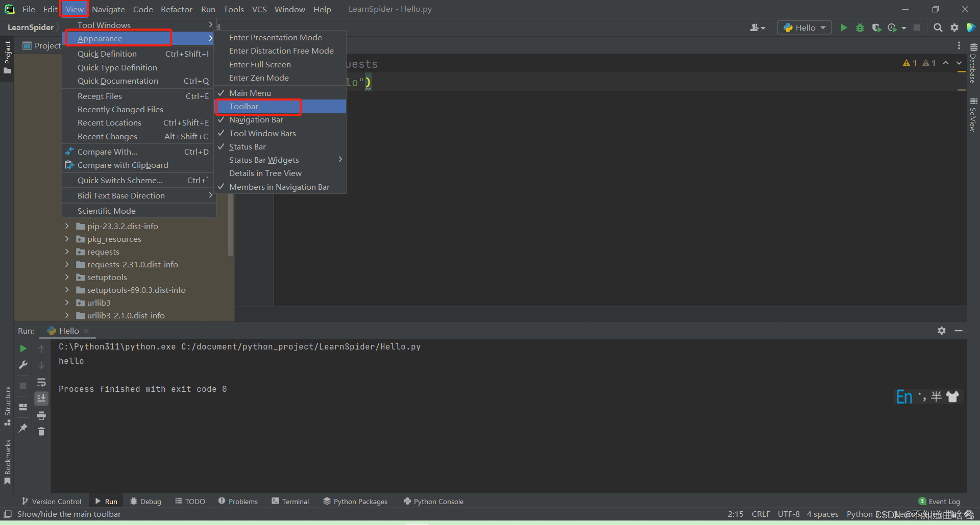Expand pkg_resources folder
Viewport: 980px width, 525px height.
point(67,239)
